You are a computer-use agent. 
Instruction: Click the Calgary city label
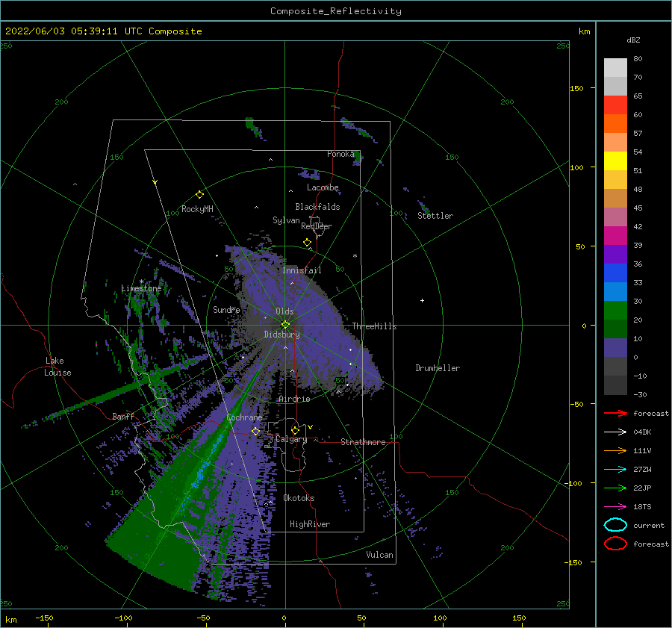291,439
